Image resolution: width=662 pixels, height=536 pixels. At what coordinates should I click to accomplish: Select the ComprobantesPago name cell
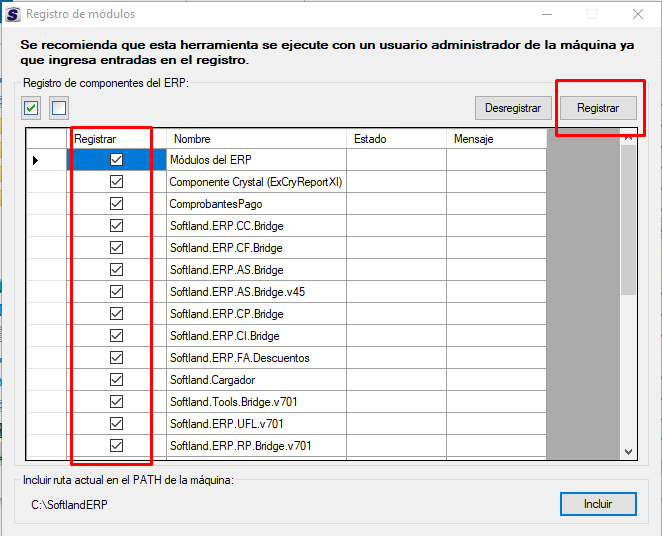pos(256,203)
